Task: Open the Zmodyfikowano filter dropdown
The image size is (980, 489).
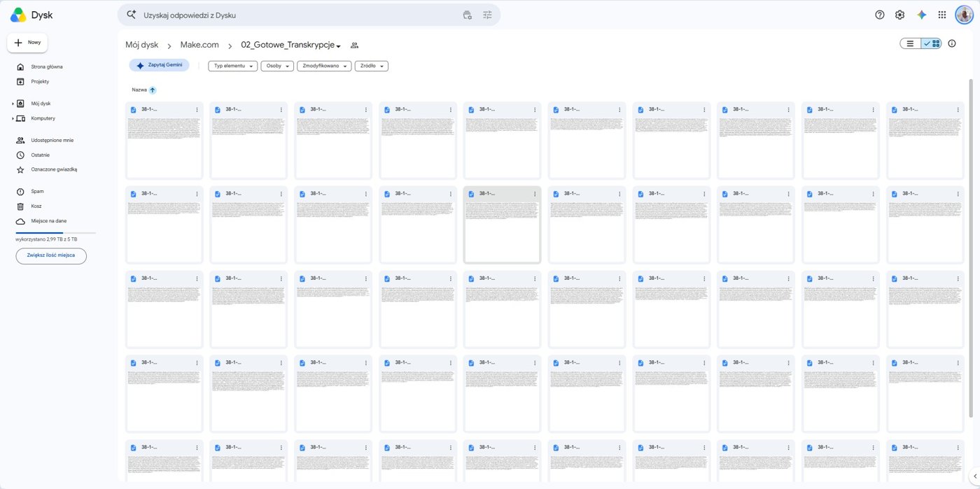Action: 324,66
